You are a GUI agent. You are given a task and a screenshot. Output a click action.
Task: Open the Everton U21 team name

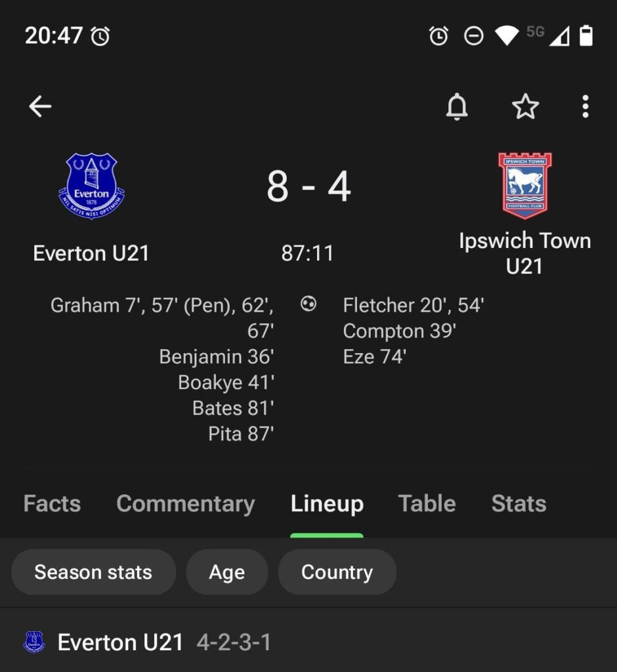91,253
